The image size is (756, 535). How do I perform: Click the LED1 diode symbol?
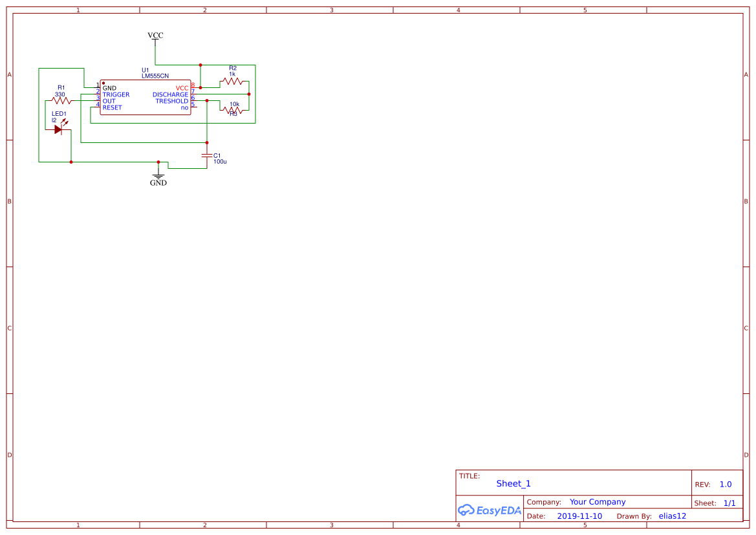click(x=59, y=129)
